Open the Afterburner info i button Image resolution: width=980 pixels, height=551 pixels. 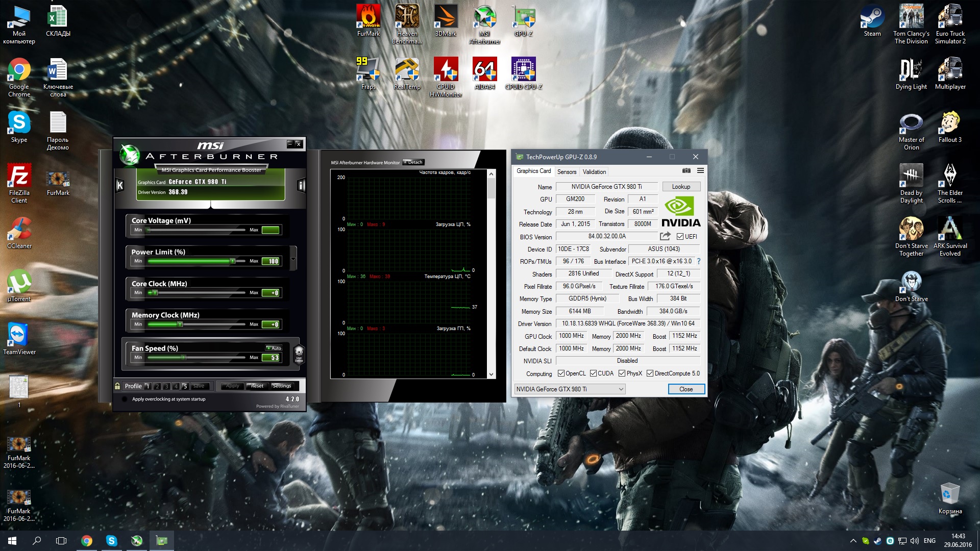click(x=301, y=185)
